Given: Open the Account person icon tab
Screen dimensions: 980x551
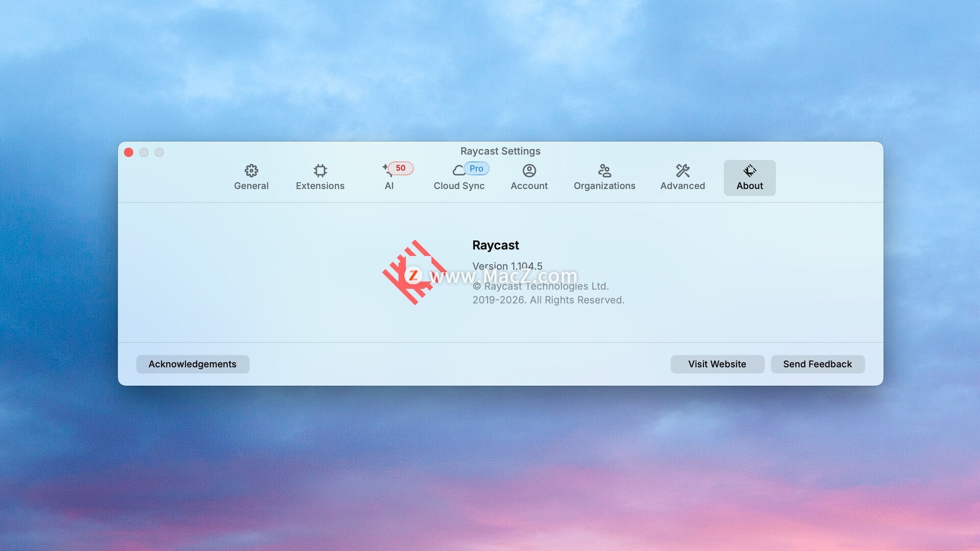Looking at the screenshot, I should click(529, 170).
